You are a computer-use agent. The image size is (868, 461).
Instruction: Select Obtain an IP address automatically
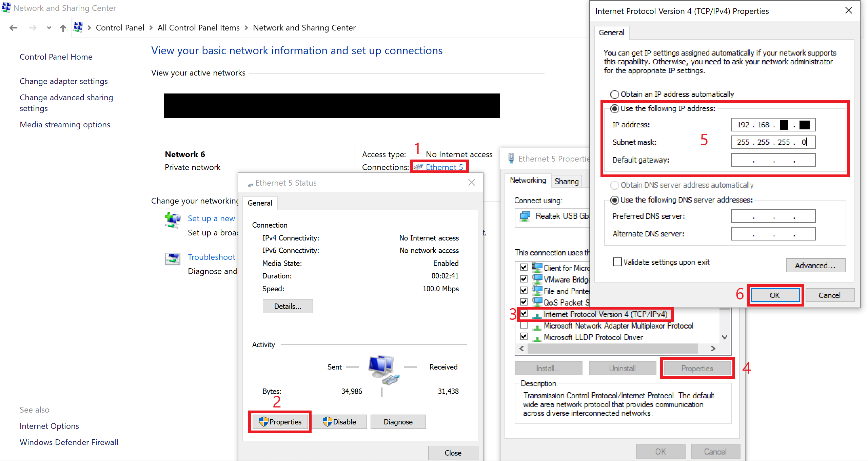(x=614, y=94)
